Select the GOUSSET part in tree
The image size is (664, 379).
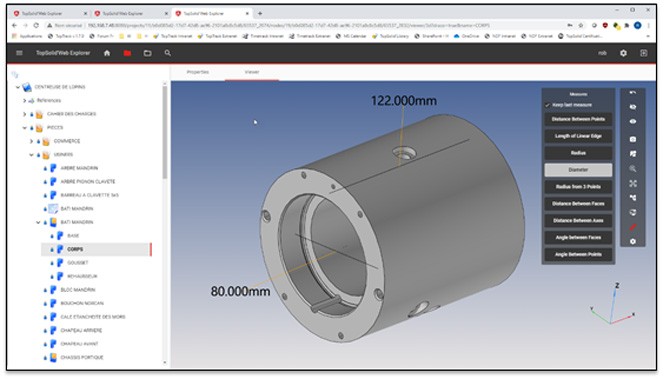coord(77,263)
